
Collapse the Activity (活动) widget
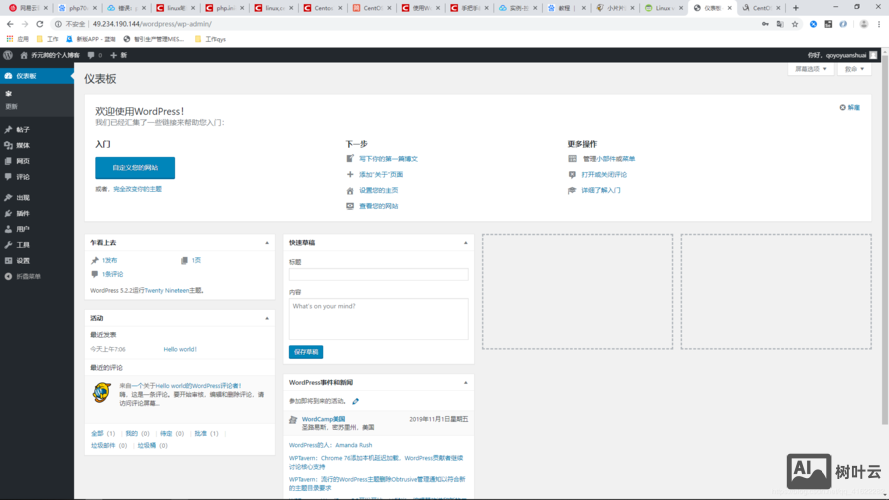pos(267,318)
